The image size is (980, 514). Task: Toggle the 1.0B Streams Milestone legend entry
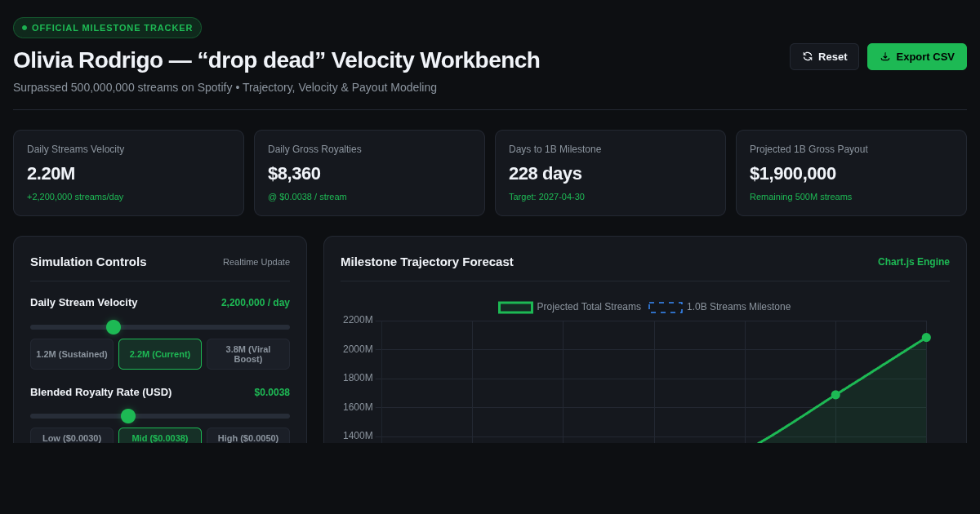tap(719, 307)
